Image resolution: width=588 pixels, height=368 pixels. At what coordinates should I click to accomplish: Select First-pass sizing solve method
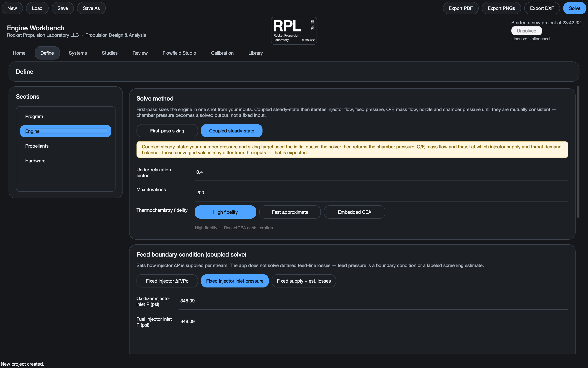(167, 131)
